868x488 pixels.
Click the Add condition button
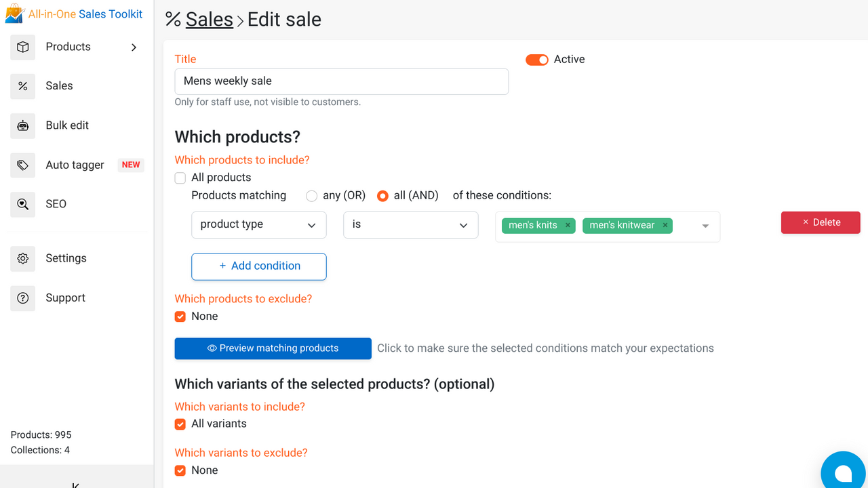258,266
